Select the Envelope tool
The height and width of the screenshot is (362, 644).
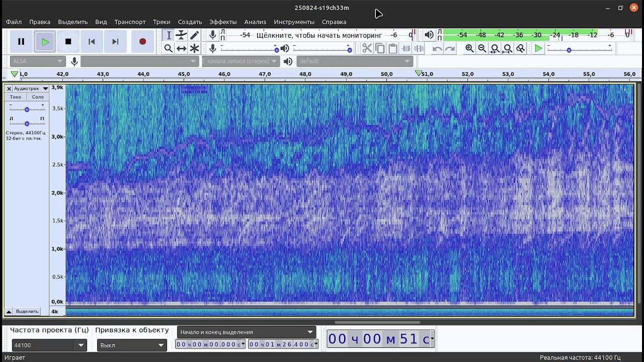coord(181,35)
